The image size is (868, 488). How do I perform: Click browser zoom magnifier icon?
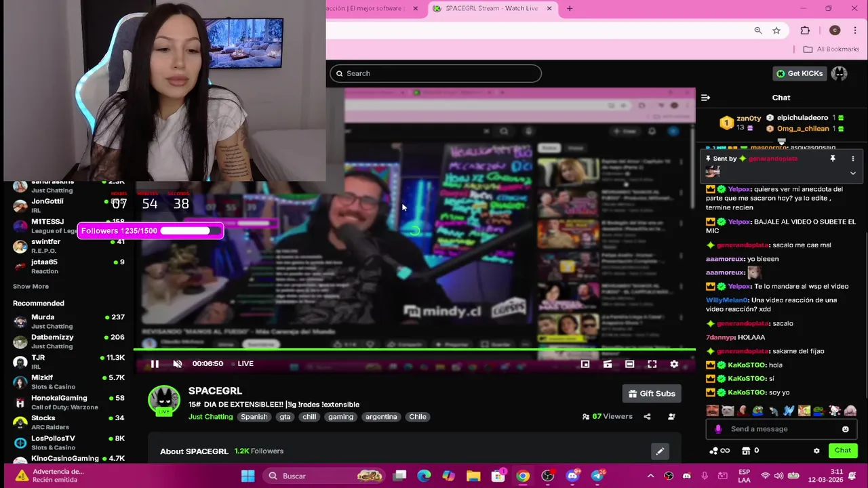pyautogui.click(x=758, y=30)
